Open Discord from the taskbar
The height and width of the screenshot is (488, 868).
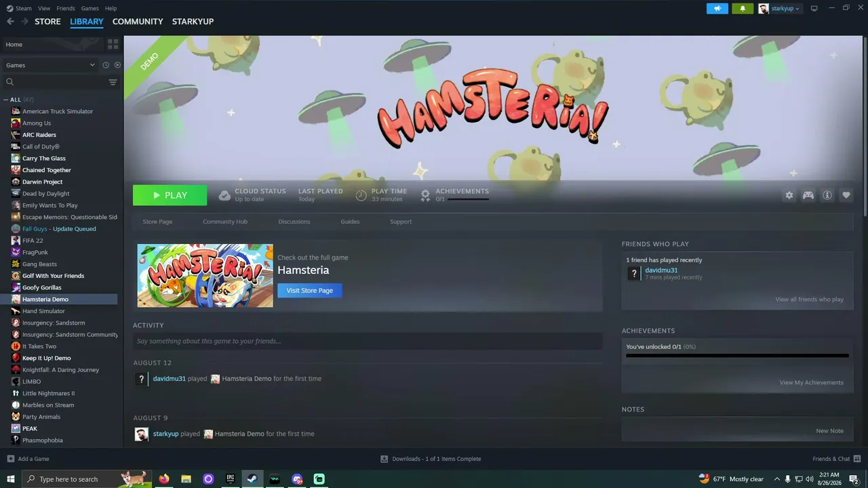coord(297,479)
